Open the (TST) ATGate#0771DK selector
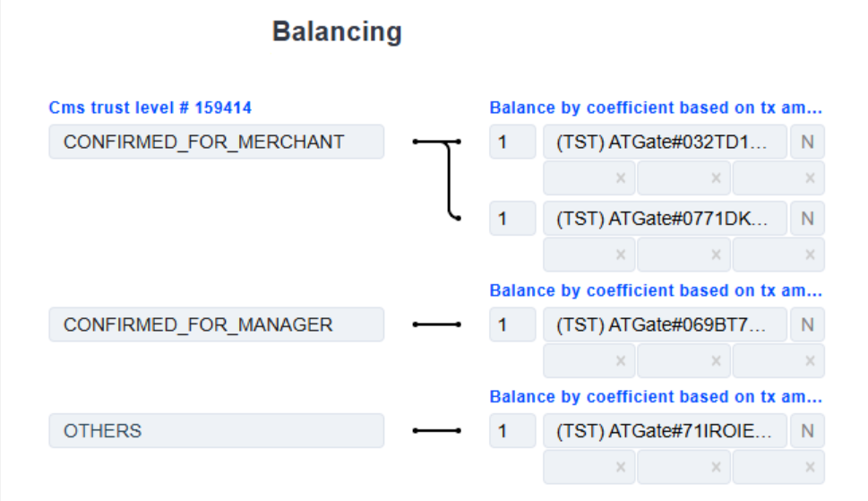The image size is (868, 501). (665, 218)
